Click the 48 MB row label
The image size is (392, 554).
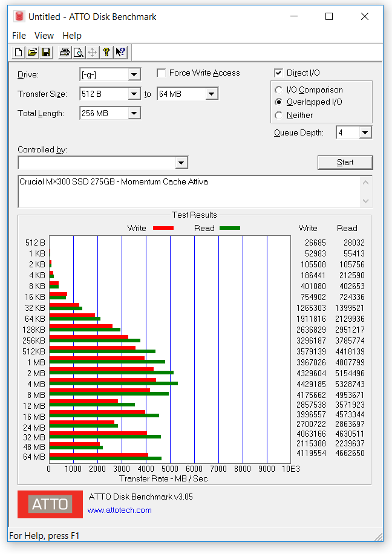pyautogui.click(x=34, y=448)
